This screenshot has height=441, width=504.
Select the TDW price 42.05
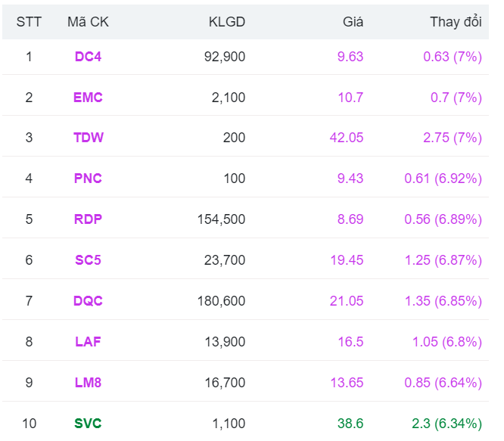pyautogui.click(x=347, y=138)
